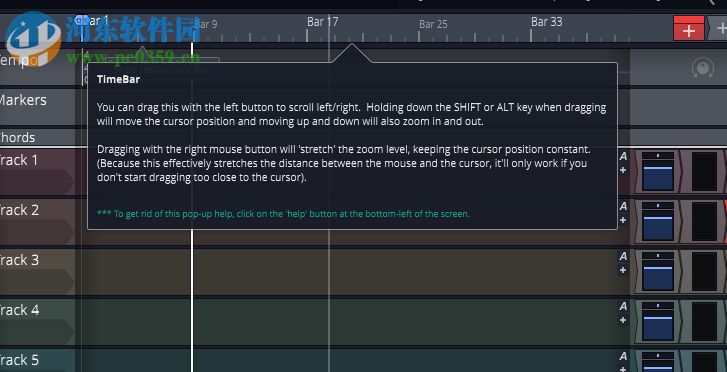Click the small plus under Track 3's A

623,270
